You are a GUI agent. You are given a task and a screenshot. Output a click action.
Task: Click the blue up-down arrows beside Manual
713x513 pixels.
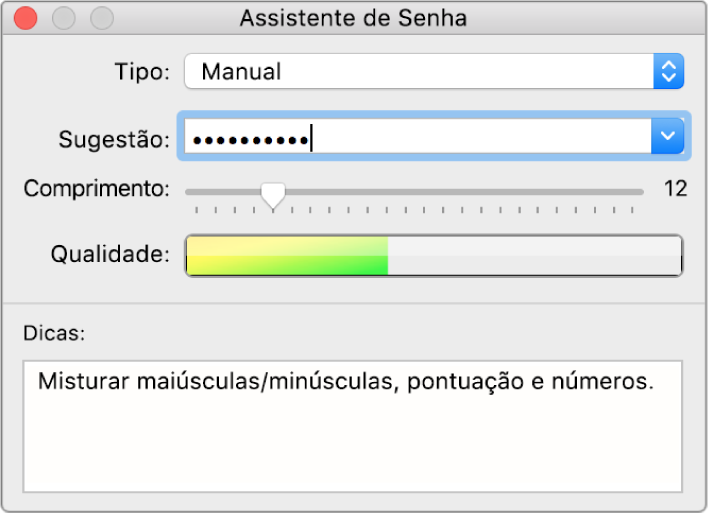[668, 71]
